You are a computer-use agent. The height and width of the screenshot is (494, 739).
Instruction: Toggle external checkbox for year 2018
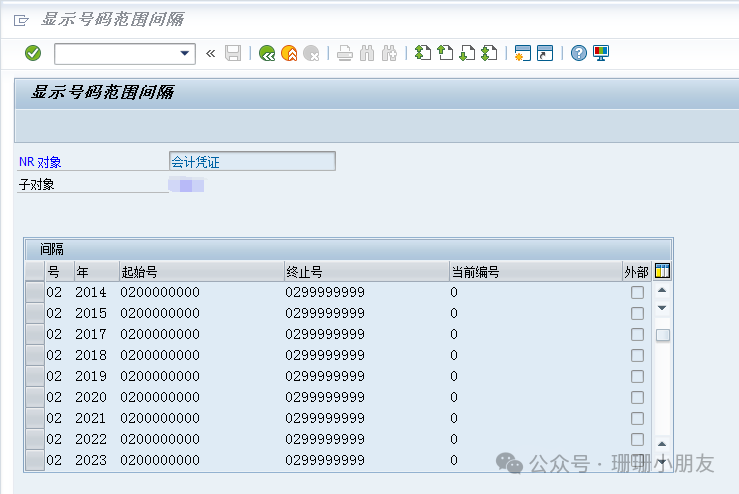pos(637,356)
